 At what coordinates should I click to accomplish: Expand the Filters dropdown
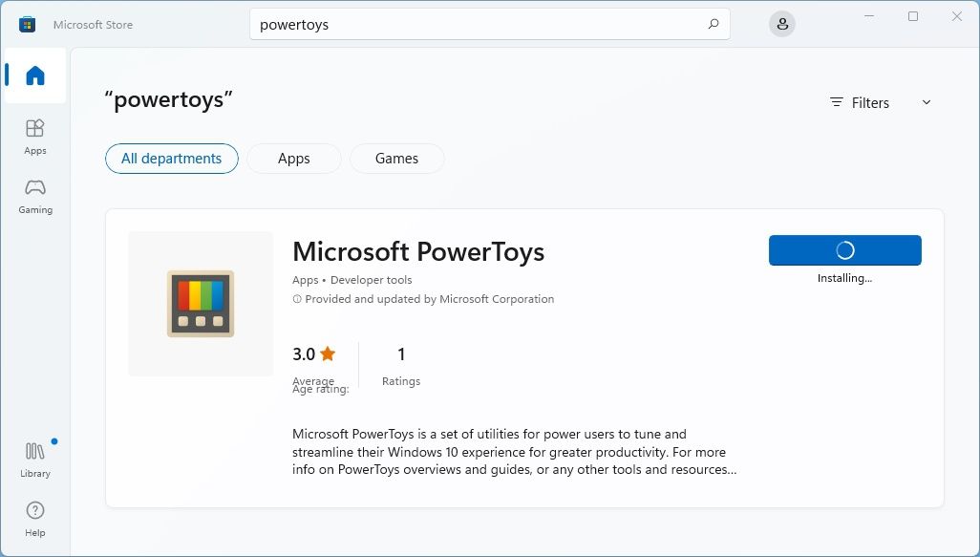click(x=870, y=102)
